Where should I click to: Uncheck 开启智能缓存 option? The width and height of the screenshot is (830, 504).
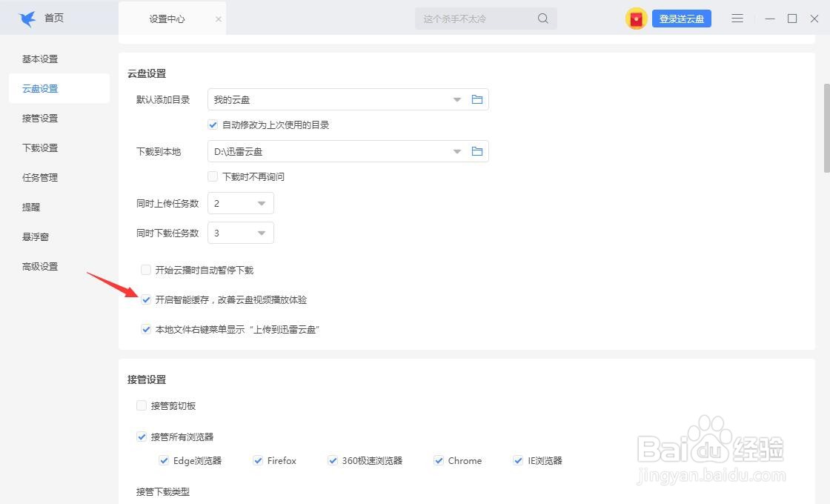(x=146, y=299)
